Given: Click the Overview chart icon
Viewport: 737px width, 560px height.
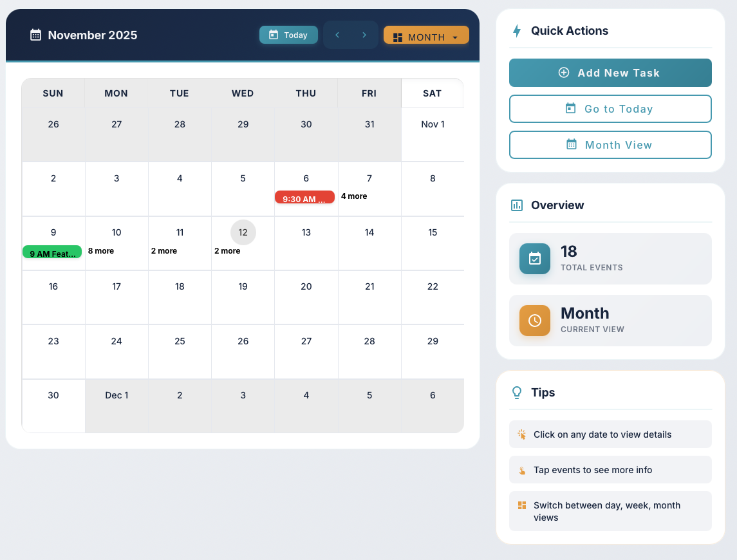Looking at the screenshot, I should pyautogui.click(x=516, y=205).
